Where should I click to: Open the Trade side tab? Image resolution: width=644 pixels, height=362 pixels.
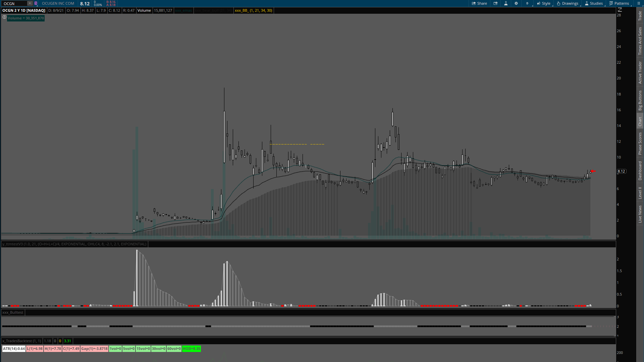coord(640,15)
